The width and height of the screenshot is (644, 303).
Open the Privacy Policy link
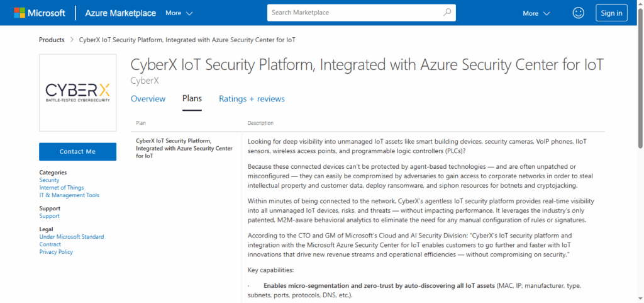point(56,251)
